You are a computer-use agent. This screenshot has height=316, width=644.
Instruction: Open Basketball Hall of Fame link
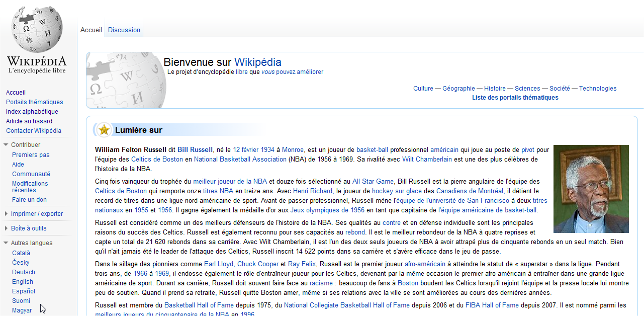tap(199, 305)
